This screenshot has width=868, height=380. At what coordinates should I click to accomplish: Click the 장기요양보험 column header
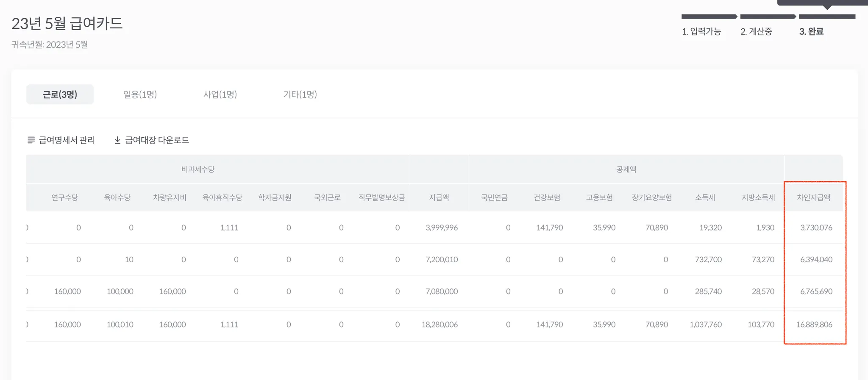(652, 197)
